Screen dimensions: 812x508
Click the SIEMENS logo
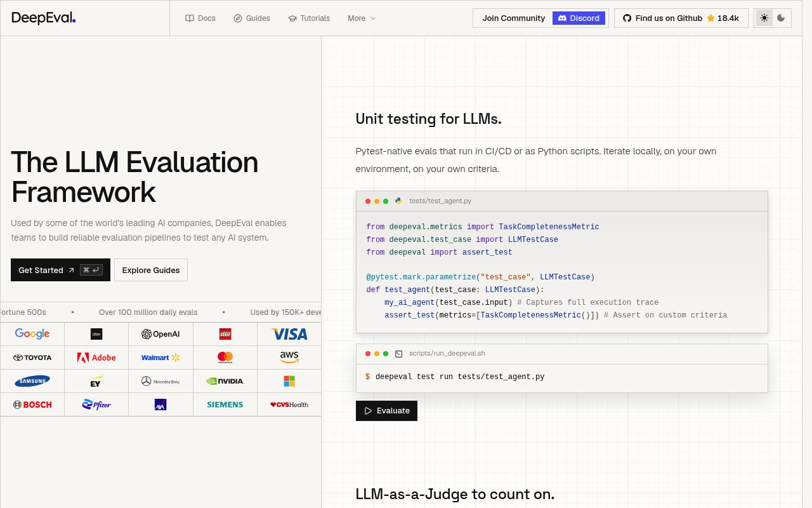coord(225,404)
